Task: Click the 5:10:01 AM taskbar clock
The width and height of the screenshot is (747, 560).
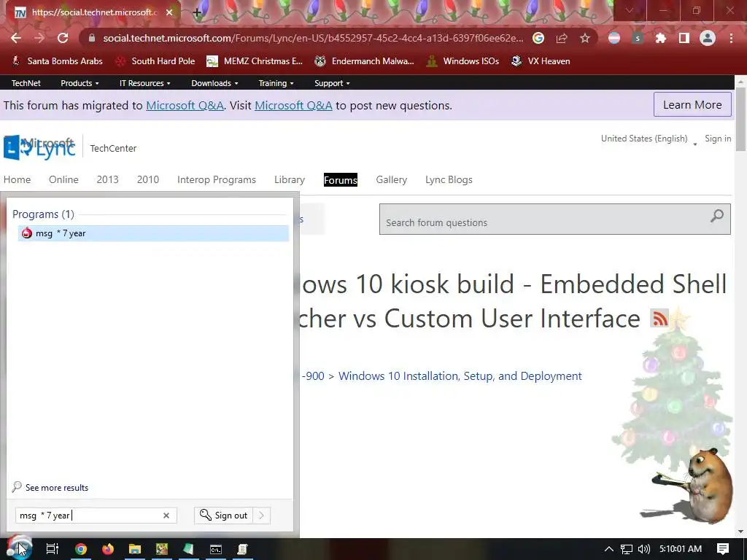Action: click(681, 549)
